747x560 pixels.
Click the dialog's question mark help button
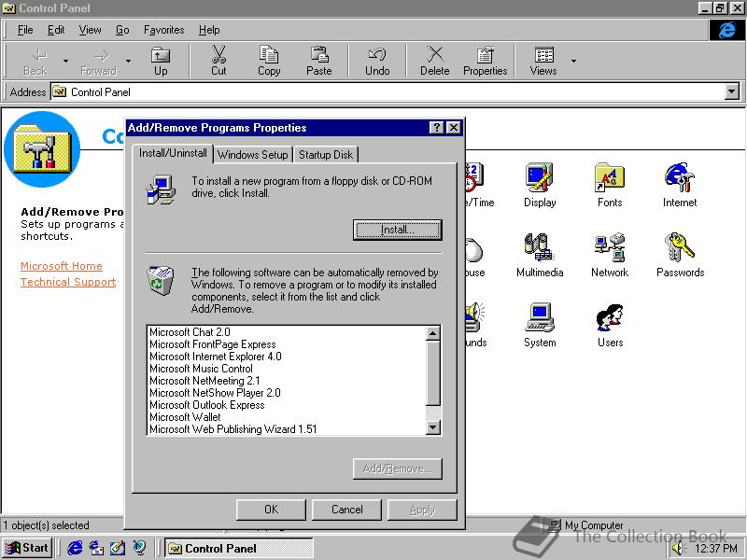click(436, 128)
